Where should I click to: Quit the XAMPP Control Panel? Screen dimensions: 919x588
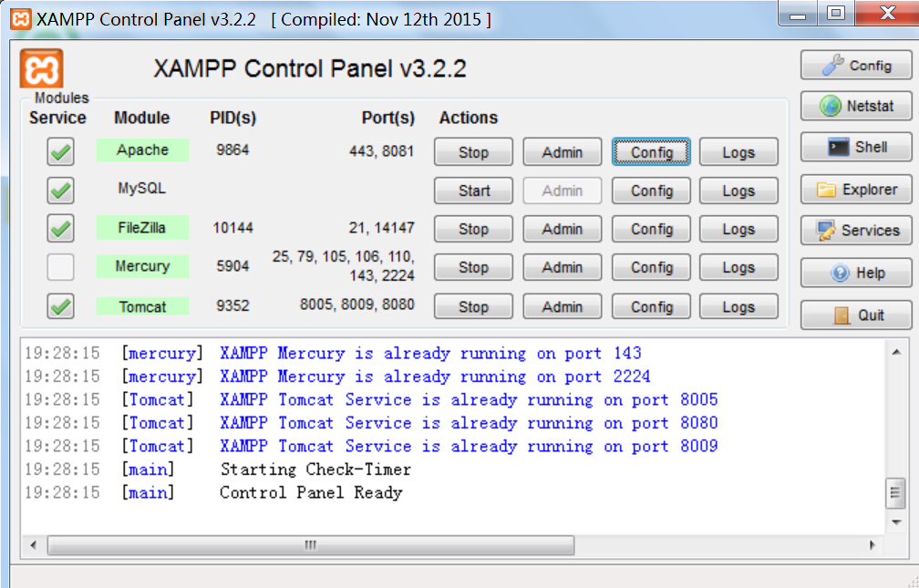[x=856, y=315]
